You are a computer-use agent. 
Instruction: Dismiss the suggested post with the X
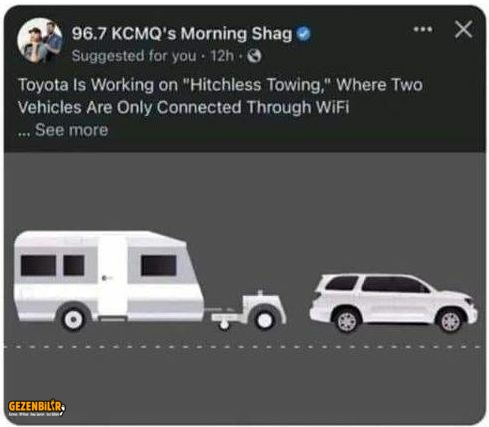tap(463, 29)
